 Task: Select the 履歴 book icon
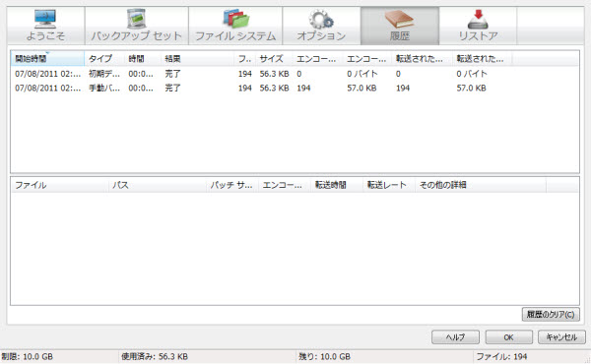click(x=400, y=19)
